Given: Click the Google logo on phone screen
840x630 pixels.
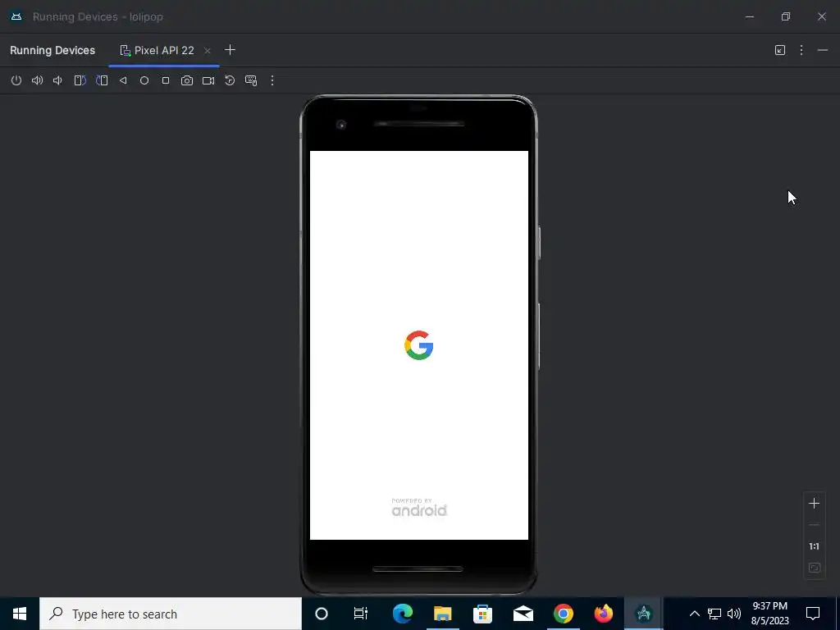Looking at the screenshot, I should [419, 345].
